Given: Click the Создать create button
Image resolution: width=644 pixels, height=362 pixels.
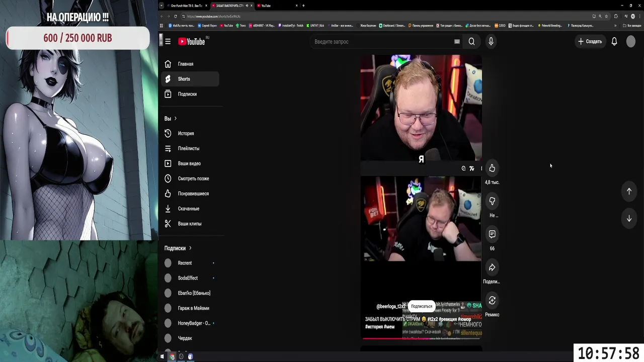Looking at the screenshot, I should 590,42.
